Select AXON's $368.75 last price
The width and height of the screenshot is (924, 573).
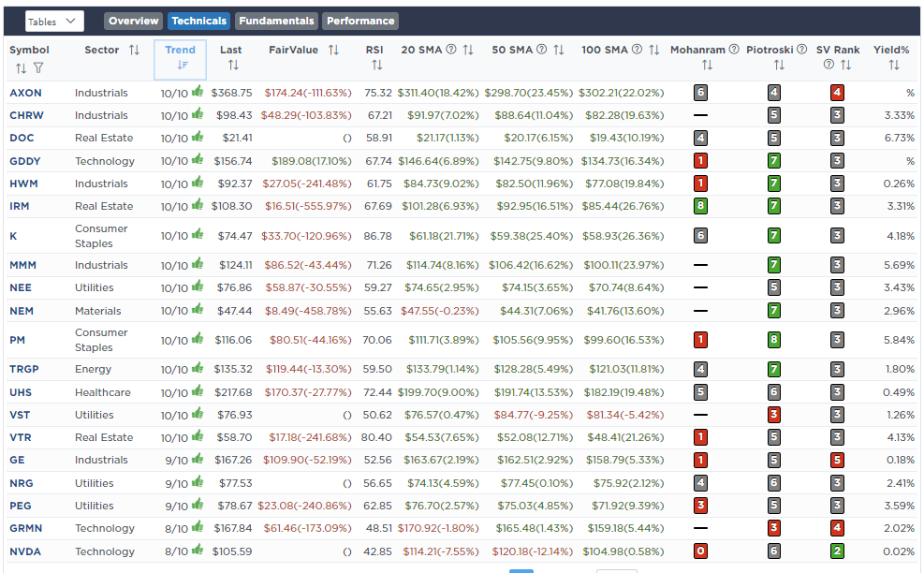[231, 93]
